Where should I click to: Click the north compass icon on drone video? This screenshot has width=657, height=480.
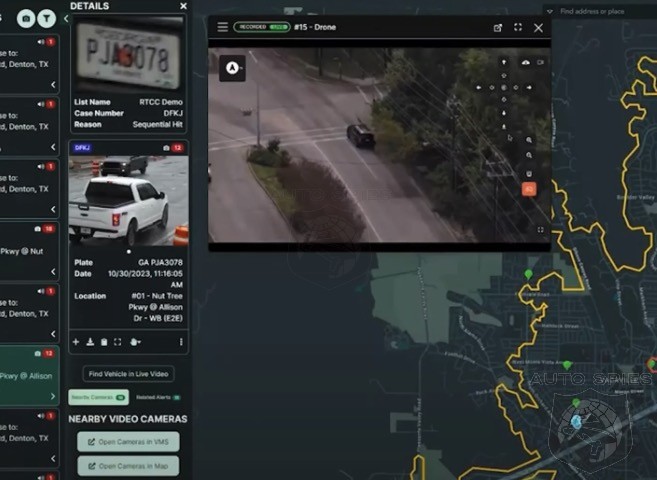[x=233, y=68]
